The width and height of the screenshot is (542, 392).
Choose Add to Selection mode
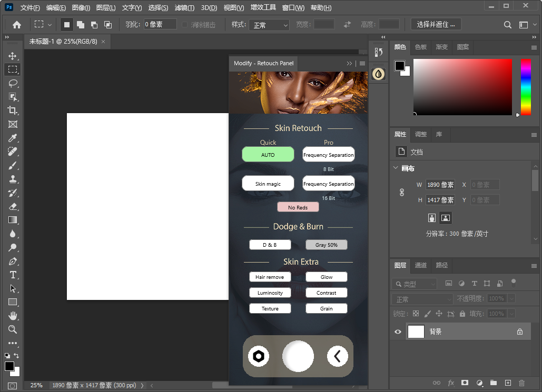click(x=81, y=25)
